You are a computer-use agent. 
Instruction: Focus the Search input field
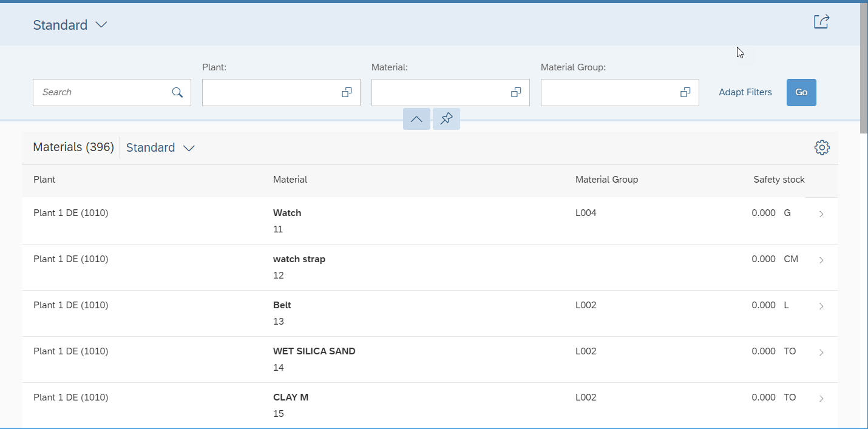tap(103, 92)
